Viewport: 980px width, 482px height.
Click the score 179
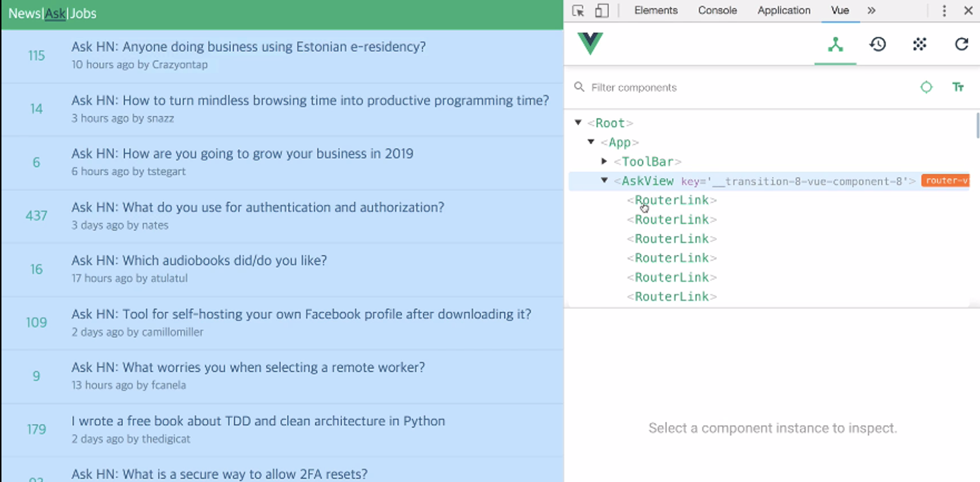coord(37,429)
